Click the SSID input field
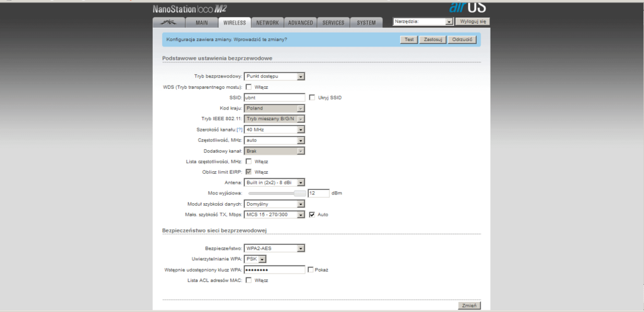 [x=274, y=97]
